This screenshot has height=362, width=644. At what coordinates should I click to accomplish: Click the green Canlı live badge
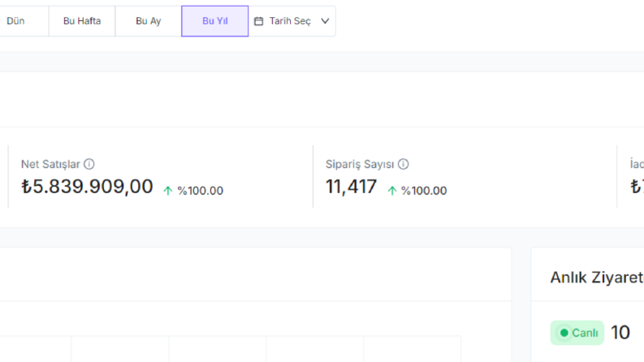tap(577, 333)
